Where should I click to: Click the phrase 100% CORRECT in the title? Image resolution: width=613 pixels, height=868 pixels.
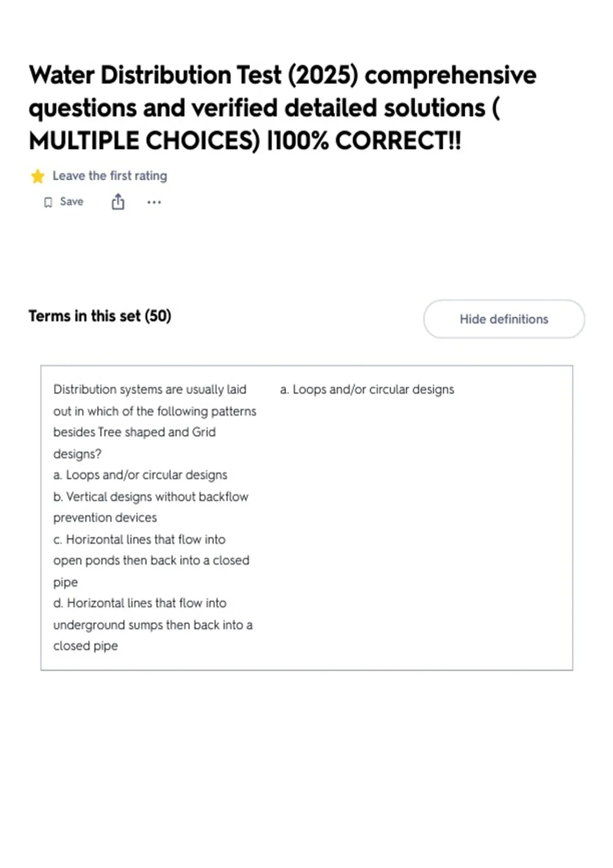tap(366, 141)
